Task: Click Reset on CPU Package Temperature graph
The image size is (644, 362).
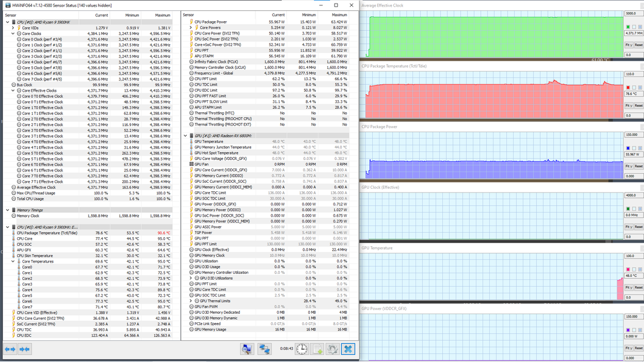Action: pyautogui.click(x=639, y=106)
